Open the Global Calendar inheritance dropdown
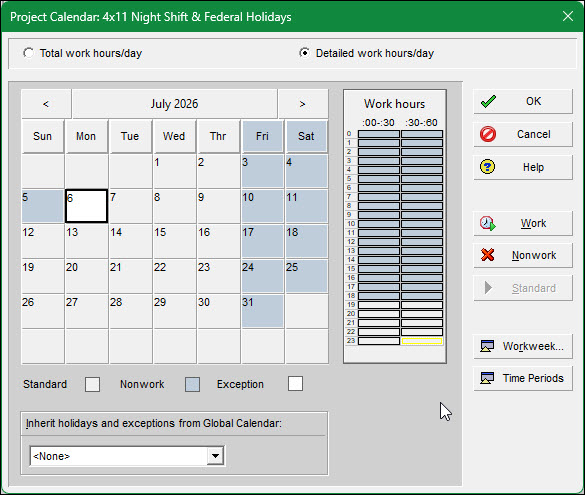Viewport: 585px width, 495px height. pos(215,456)
